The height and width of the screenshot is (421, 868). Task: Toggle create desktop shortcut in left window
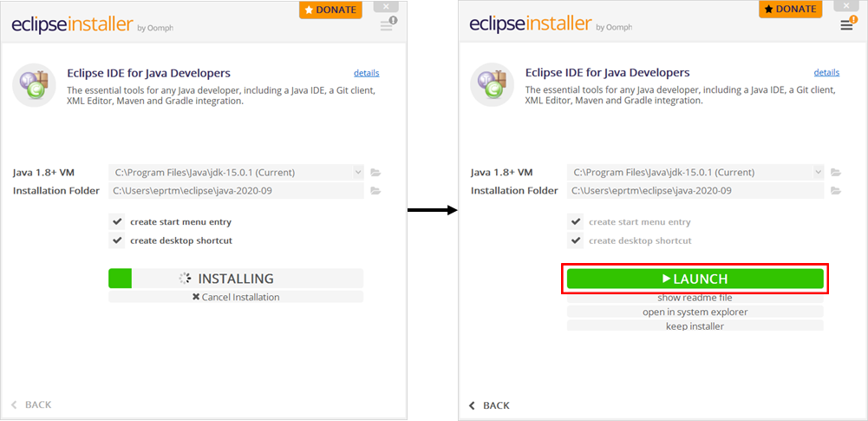click(117, 241)
